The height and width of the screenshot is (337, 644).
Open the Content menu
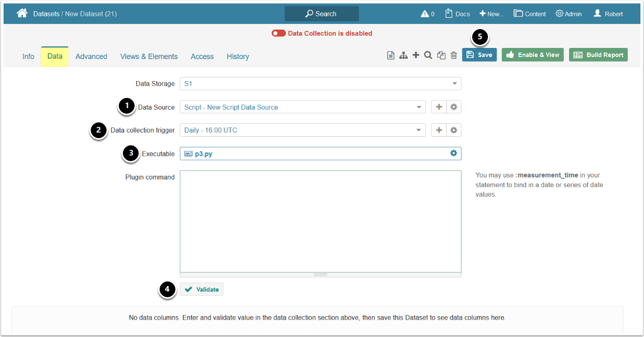(x=530, y=14)
